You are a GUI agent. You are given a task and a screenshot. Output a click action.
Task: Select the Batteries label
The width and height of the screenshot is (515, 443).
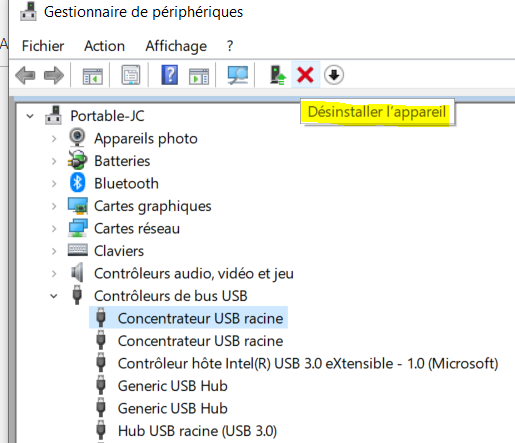tap(122, 161)
